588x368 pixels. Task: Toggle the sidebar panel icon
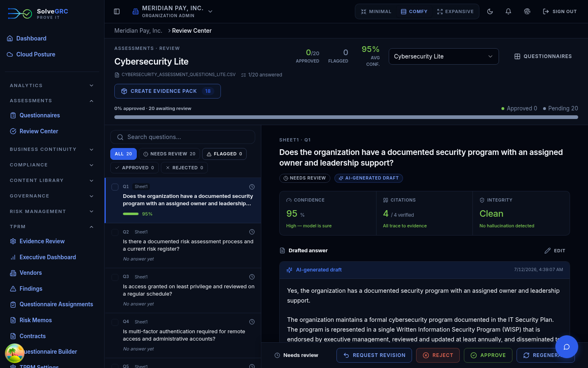(117, 11)
